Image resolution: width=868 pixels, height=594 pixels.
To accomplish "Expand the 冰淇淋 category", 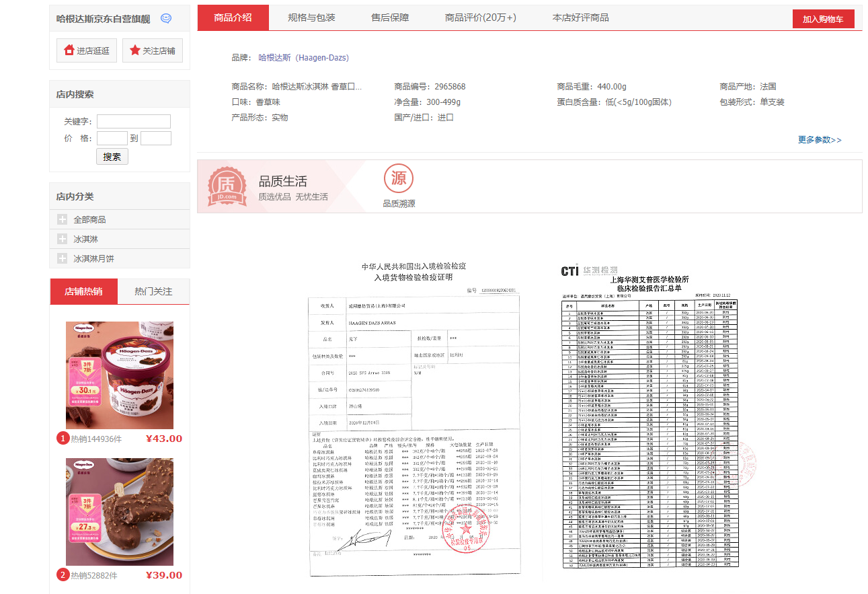I will point(63,239).
